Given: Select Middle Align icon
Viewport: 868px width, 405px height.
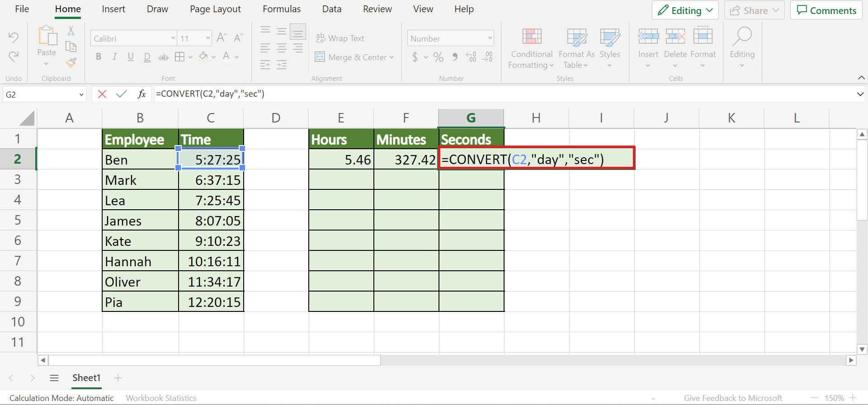Looking at the screenshot, I should (282, 31).
